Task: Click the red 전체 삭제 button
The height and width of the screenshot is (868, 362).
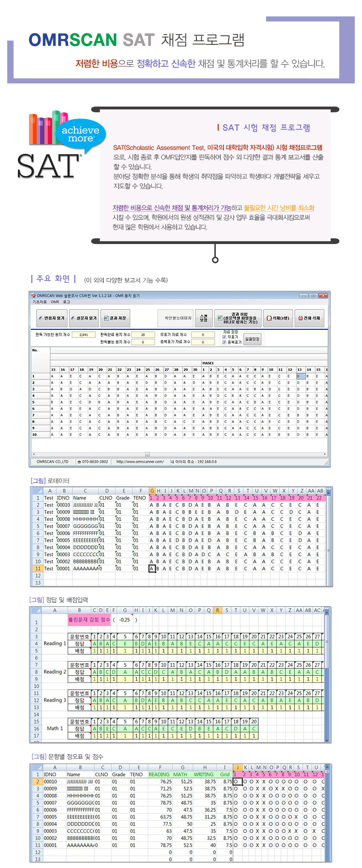Action: tap(309, 318)
